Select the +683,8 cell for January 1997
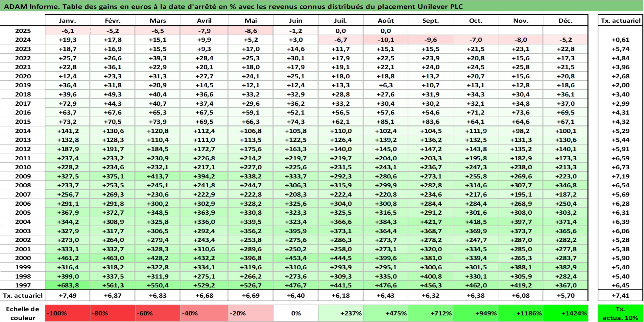Screen dimensions: 644x322 (67, 285)
